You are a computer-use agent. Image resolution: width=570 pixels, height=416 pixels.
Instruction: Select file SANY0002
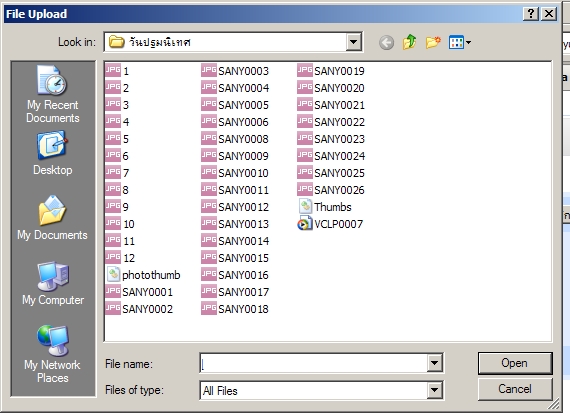[139, 309]
